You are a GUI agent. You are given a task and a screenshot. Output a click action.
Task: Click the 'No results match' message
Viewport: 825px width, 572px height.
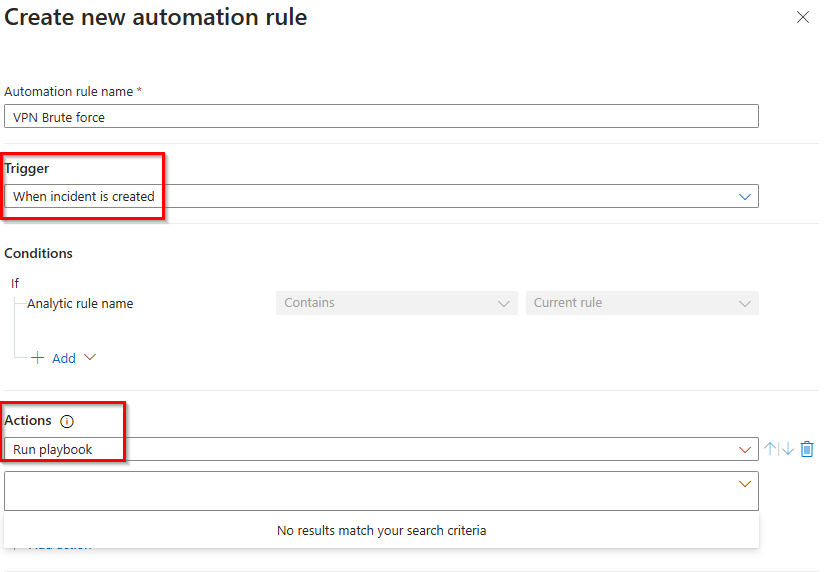click(381, 530)
